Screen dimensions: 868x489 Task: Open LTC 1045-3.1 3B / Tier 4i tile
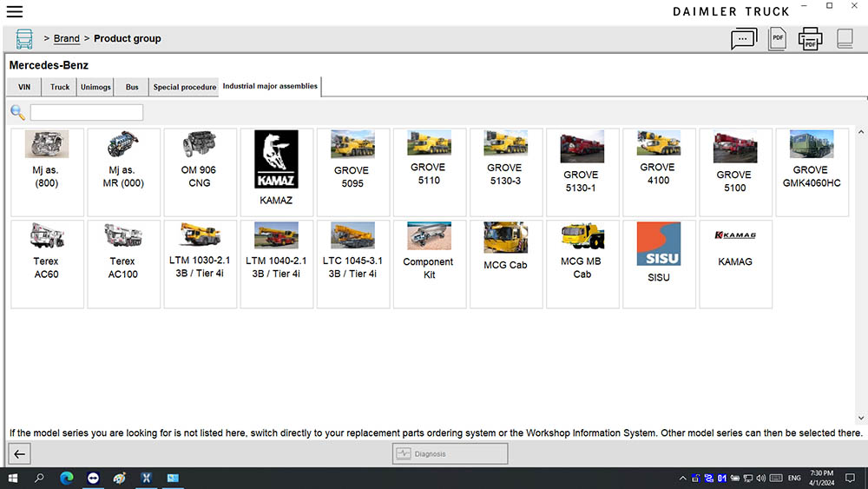[352, 264]
